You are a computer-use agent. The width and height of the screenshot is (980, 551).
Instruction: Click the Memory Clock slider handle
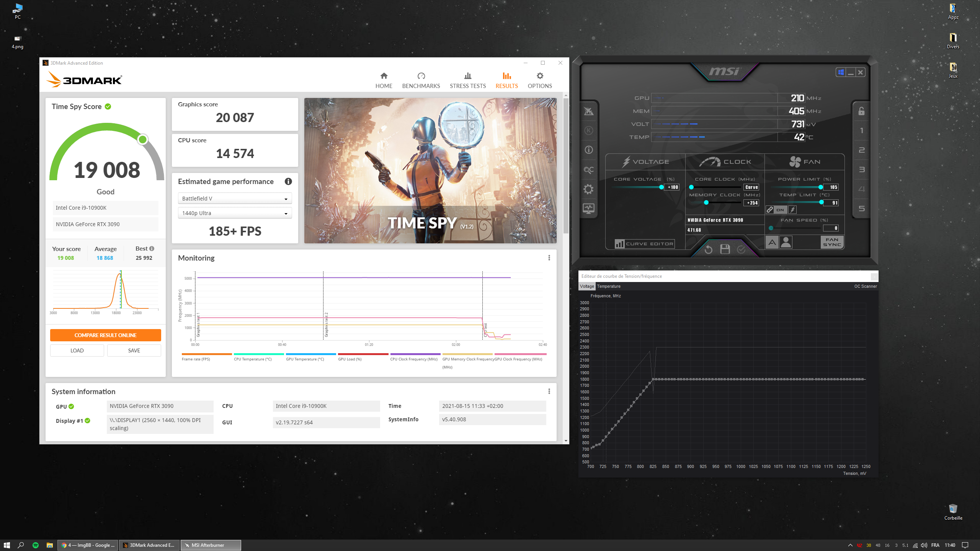click(x=706, y=203)
